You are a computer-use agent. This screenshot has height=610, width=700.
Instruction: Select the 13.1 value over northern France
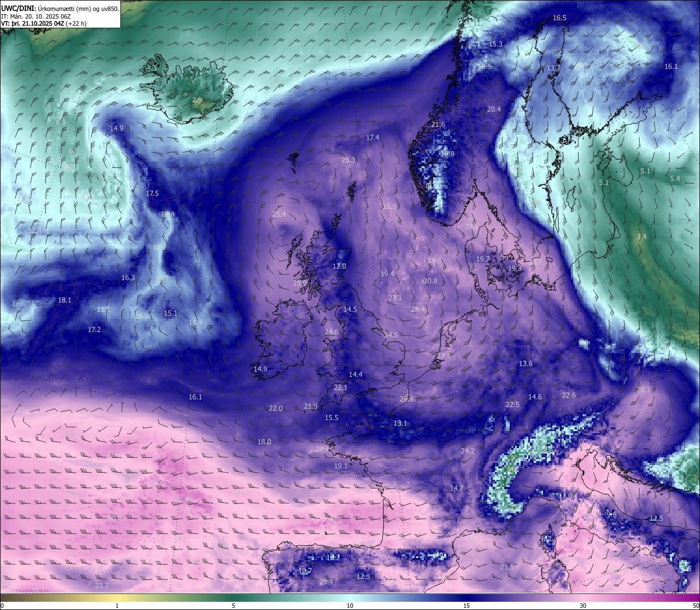click(x=400, y=423)
